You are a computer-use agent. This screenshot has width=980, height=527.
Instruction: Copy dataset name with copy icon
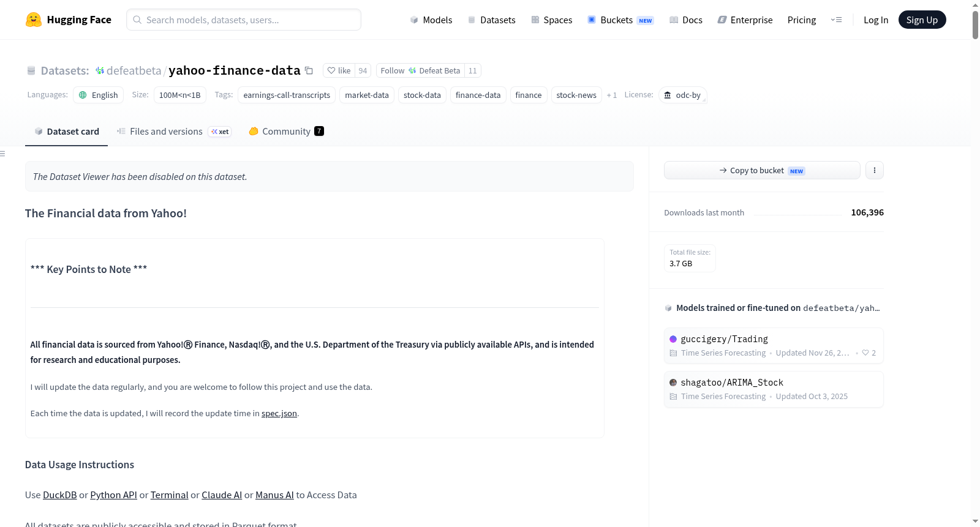point(309,71)
